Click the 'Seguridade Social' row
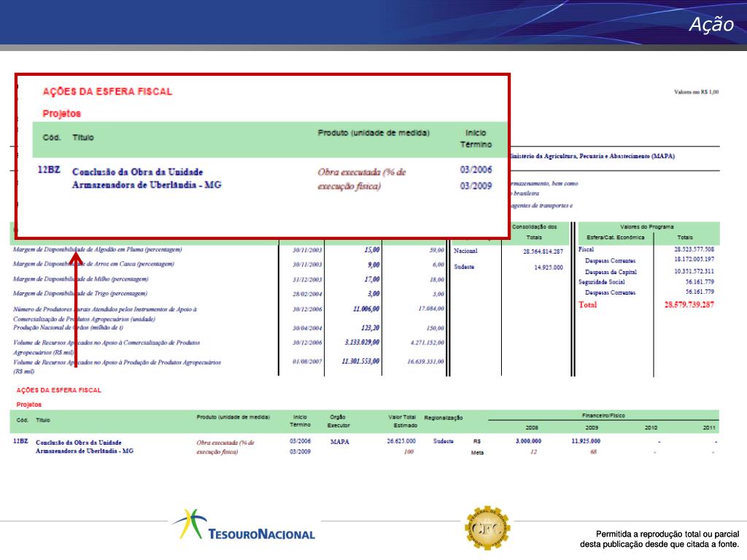The image size is (747, 560). [601, 282]
